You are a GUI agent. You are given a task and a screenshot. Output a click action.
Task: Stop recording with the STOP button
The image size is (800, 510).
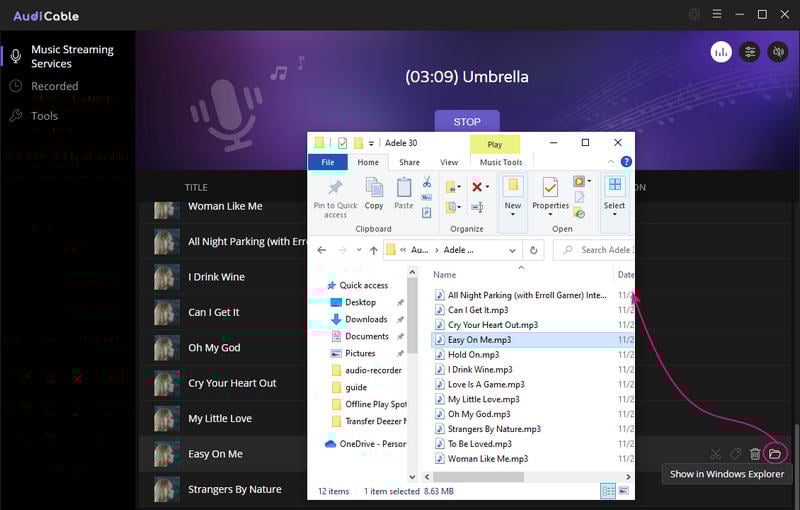467,122
